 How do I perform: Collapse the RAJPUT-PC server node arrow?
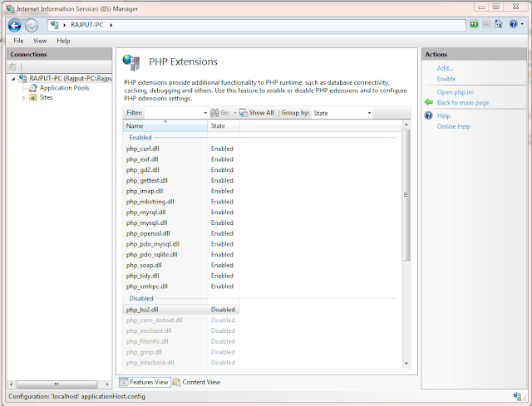click(x=13, y=79)
